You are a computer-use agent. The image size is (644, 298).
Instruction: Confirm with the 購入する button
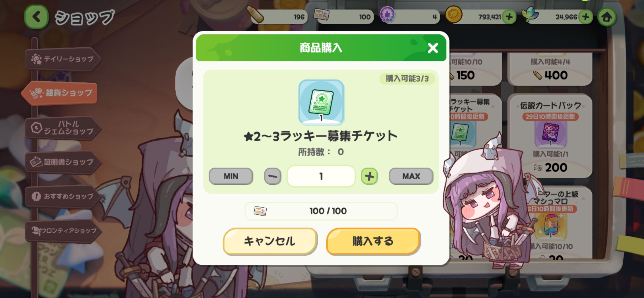(373, 241)
